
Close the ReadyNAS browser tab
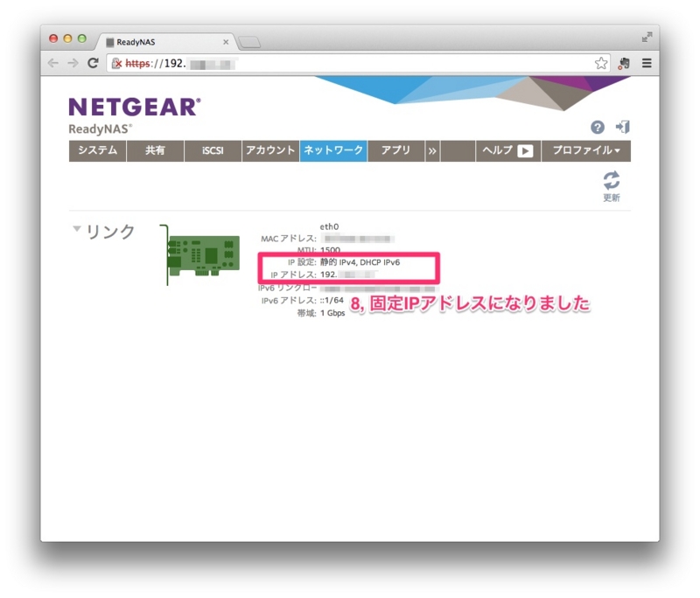click(x=226, y=42)
